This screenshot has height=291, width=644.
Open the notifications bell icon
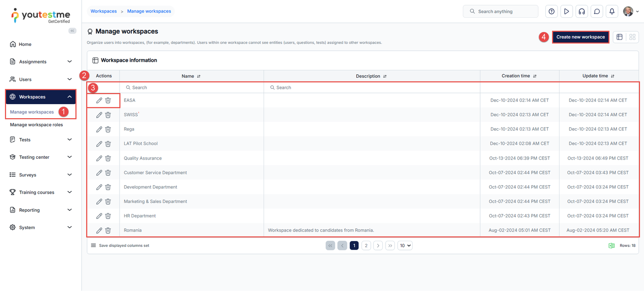click(x=612, y=12)
